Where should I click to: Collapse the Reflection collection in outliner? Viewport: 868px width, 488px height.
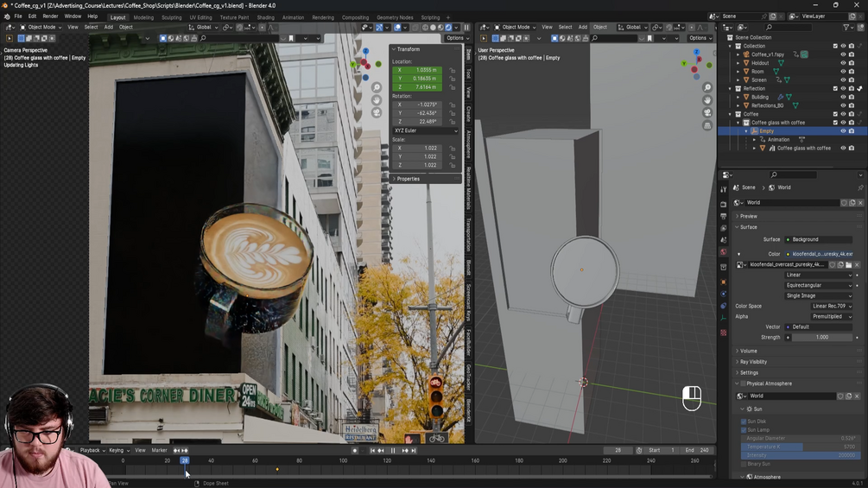(x=730, y=88)
